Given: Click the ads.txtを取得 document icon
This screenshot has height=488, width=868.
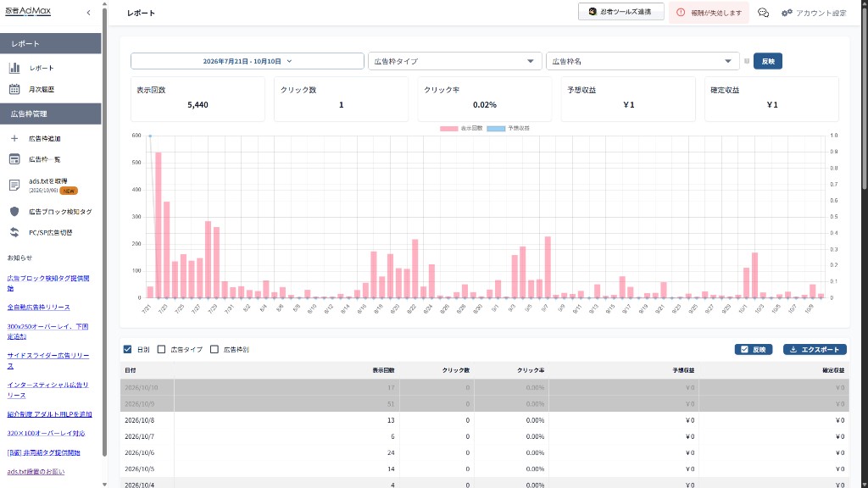Looking at the screenshot, I should 14,186.
